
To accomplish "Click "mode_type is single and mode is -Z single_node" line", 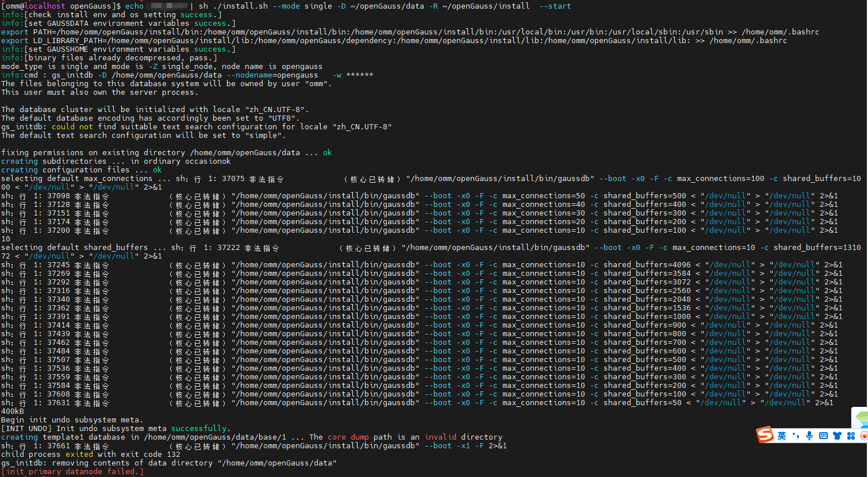I will [x=162, y=66].
